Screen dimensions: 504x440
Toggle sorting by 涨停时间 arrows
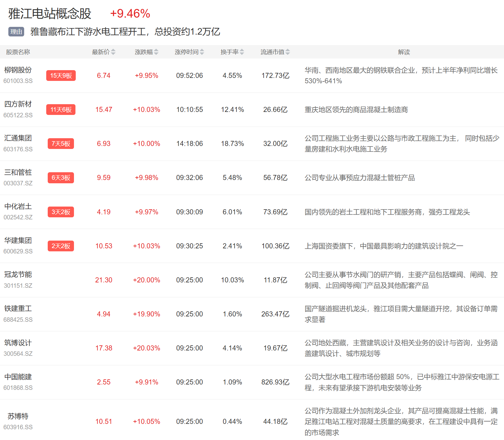point(202,52)
